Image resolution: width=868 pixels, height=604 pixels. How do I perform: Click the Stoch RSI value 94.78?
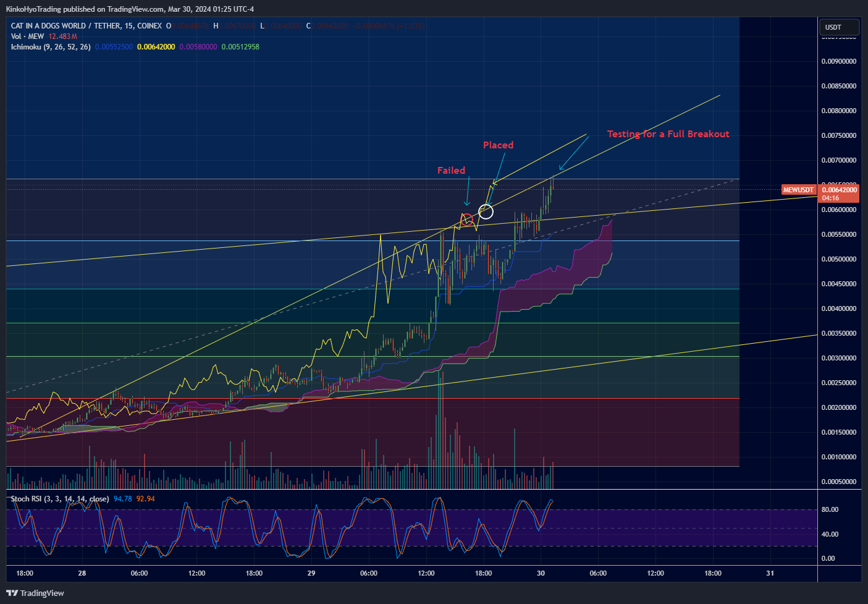(123, 499)
